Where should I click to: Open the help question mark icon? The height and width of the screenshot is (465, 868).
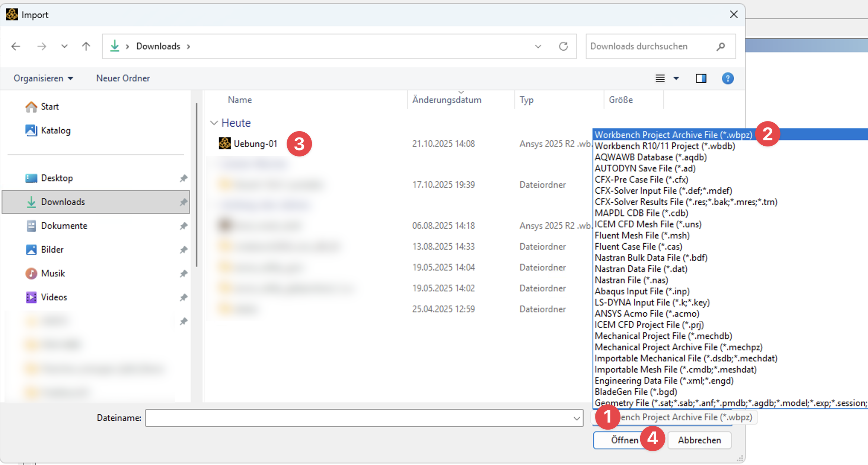click(728, 78)
